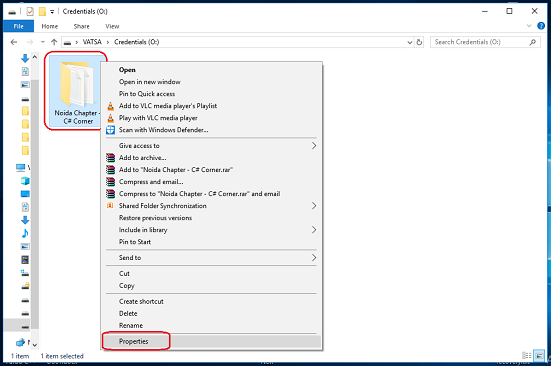Image resolution: width=551 pixels, height=366 pixels.
Task: Click the WinRAR icon beside Add to archive...
Action: (111, 158)
